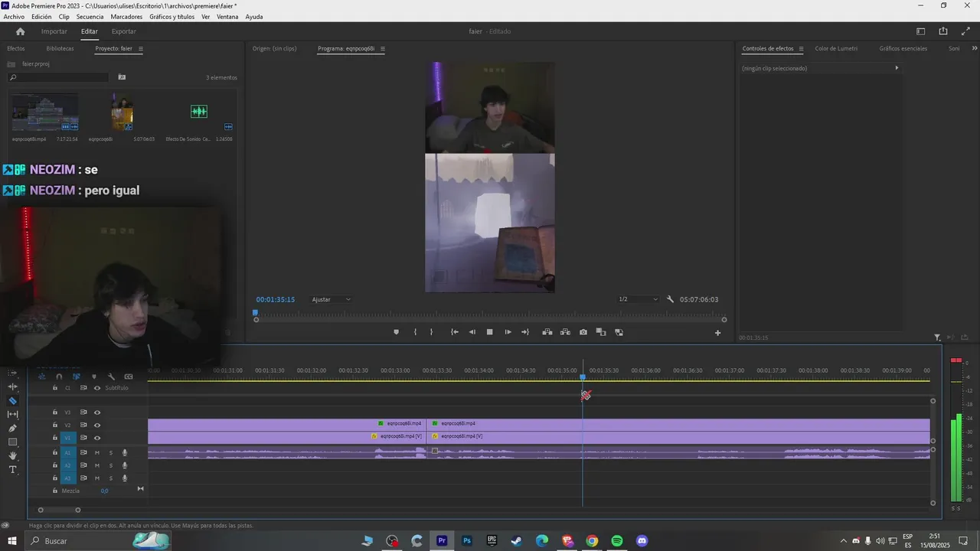Toggle visibility of track V1
Screen dimensions: 980x551
click(x=97, y=438)
